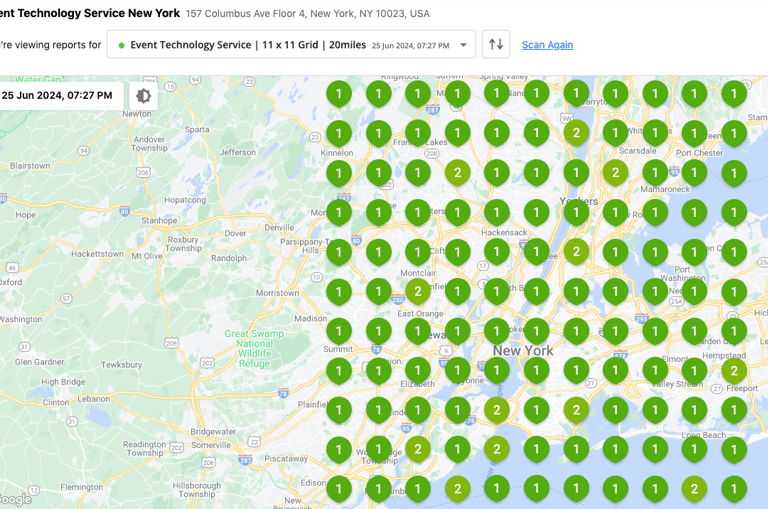Click the Somerville map label
This screenshot has width=768, height=509.
point(211,445)
